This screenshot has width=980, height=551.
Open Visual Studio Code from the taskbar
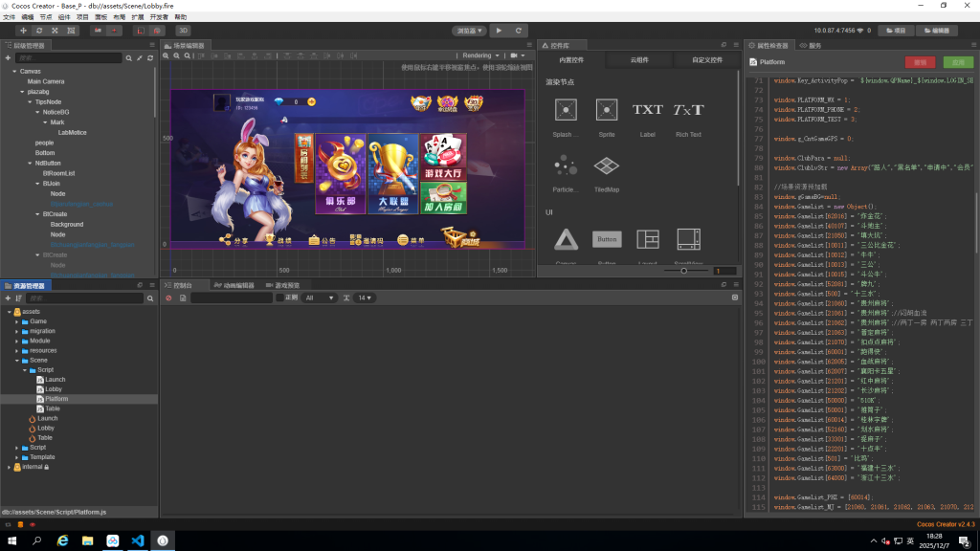pyautogui.click(x=138, y=541)
